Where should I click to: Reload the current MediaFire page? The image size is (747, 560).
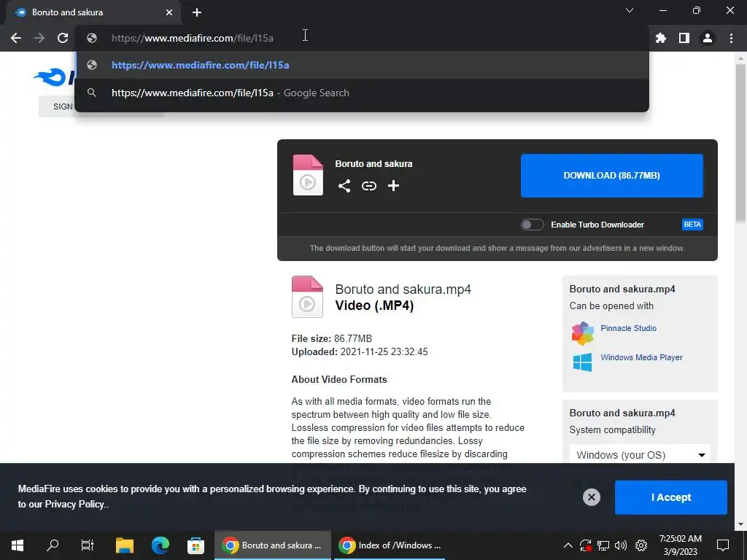(63, 38)
